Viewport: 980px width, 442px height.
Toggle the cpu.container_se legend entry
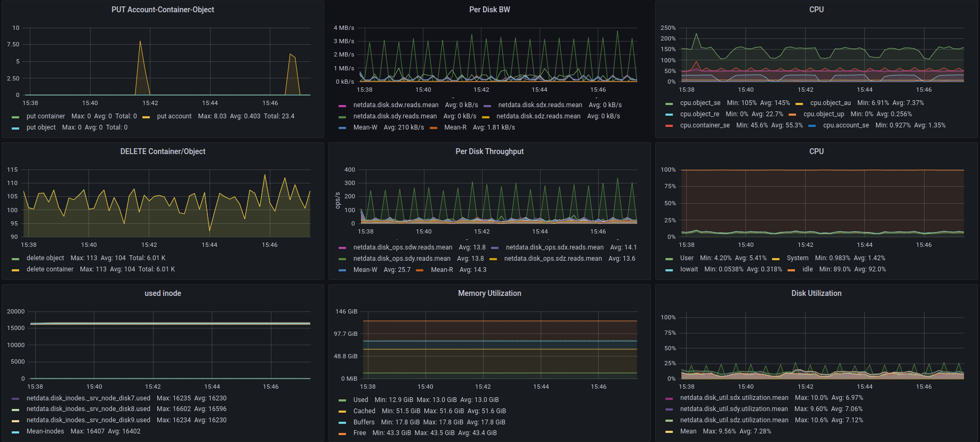point(704,125)
